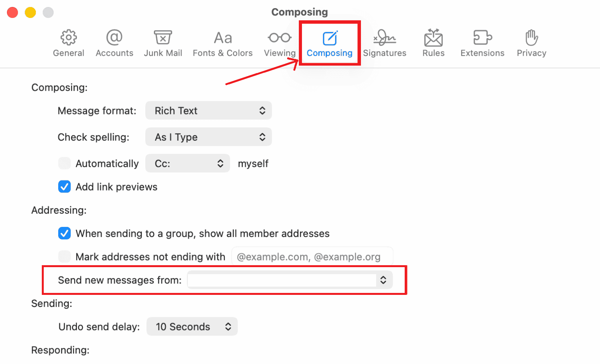Click the red close window button
Screen dimensions: 600x364
point(12,12)
